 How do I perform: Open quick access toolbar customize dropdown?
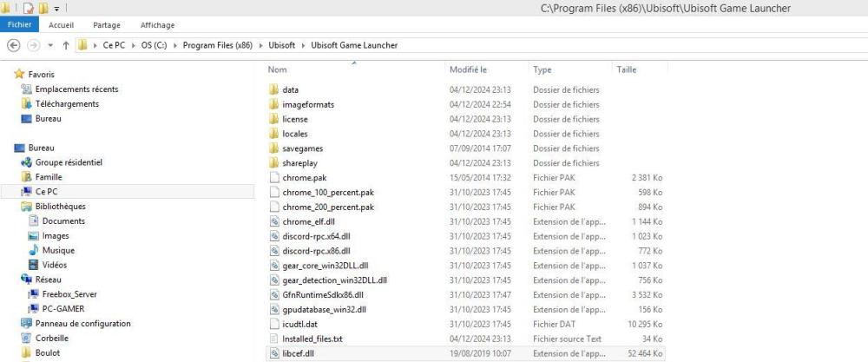click(x=56, y=9)
